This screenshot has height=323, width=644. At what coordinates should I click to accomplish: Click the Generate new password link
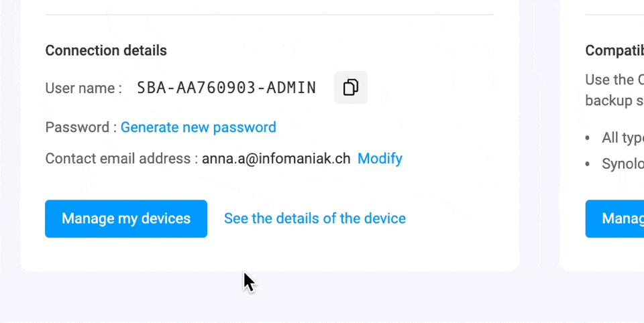click(198, 127)
